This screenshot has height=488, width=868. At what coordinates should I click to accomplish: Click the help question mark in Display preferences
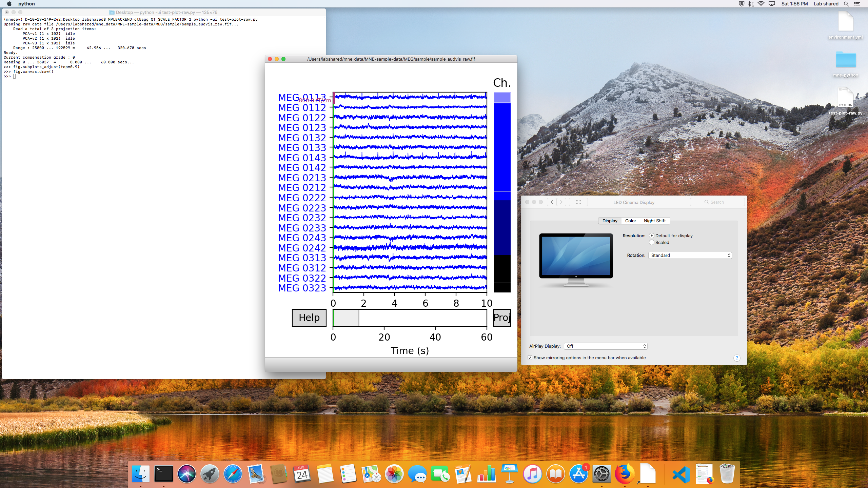(736, 358)
